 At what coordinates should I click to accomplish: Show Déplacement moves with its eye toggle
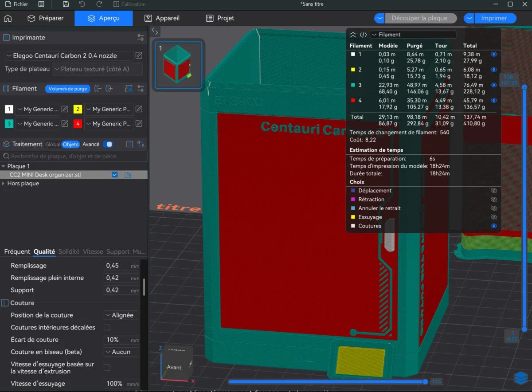click(x=493, y=190)
